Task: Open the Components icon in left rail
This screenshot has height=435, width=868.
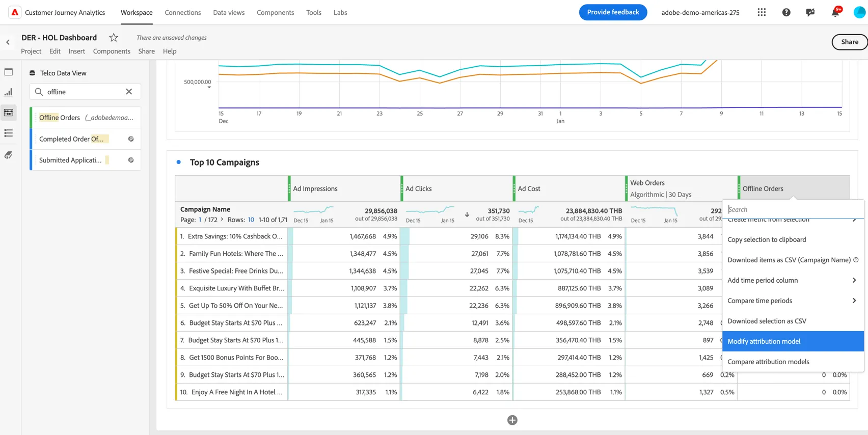Action: tap(9, 113)
